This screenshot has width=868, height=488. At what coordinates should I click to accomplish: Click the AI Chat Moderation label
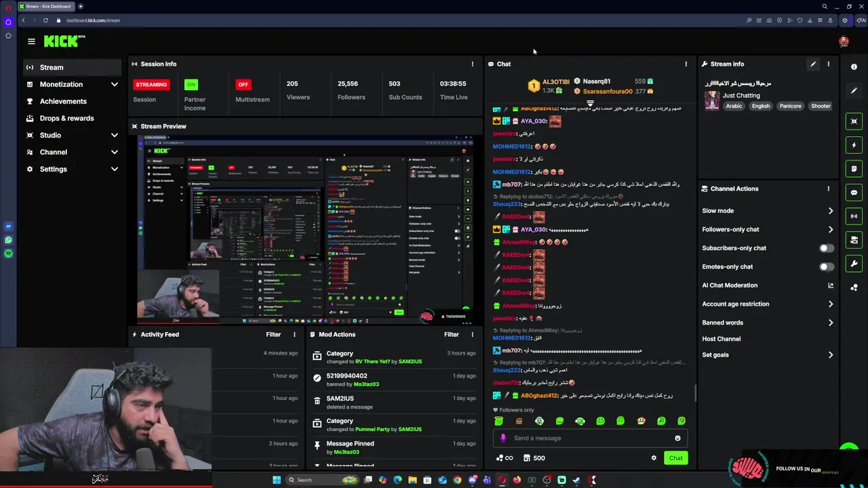730,285
